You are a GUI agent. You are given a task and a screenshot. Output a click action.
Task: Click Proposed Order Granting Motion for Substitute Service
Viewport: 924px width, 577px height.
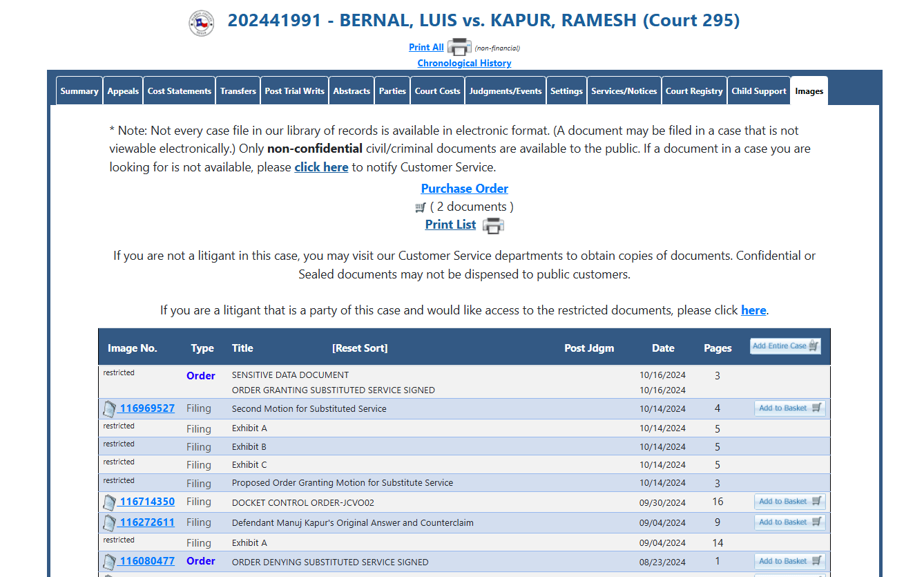click(x=343, y=483)
